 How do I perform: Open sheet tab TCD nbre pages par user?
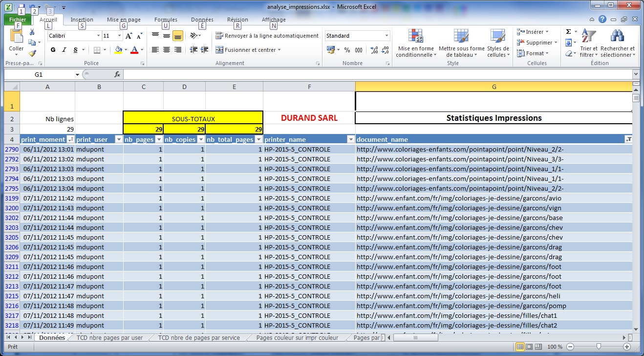coord(109,337)
